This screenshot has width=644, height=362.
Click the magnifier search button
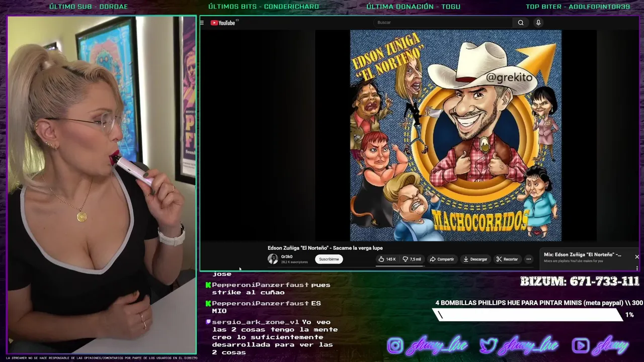pos(521,23)
